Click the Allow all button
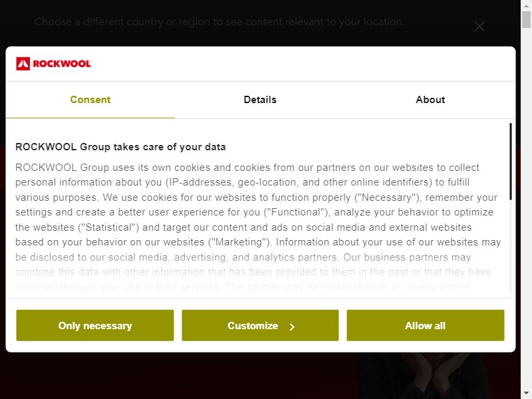532x399 pixels. 426,325
